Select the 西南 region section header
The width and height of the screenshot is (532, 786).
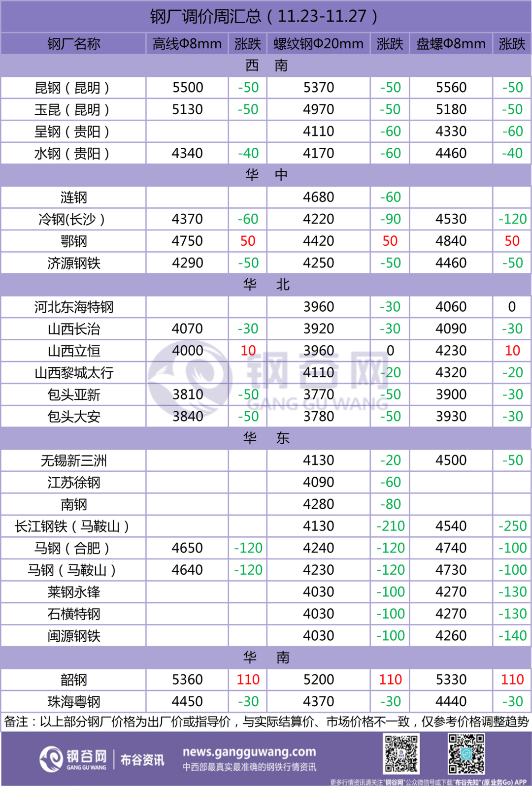pyautogui.click(x=266, y=65)
